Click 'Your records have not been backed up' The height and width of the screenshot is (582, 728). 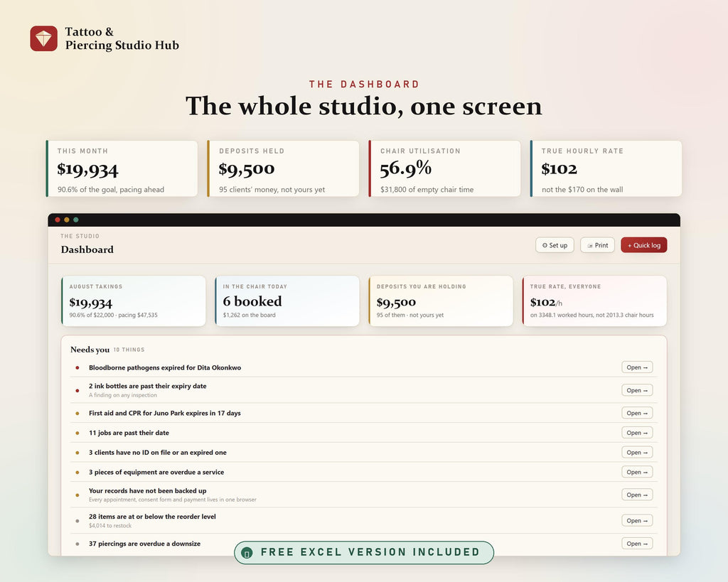click(x=148, y=491)
